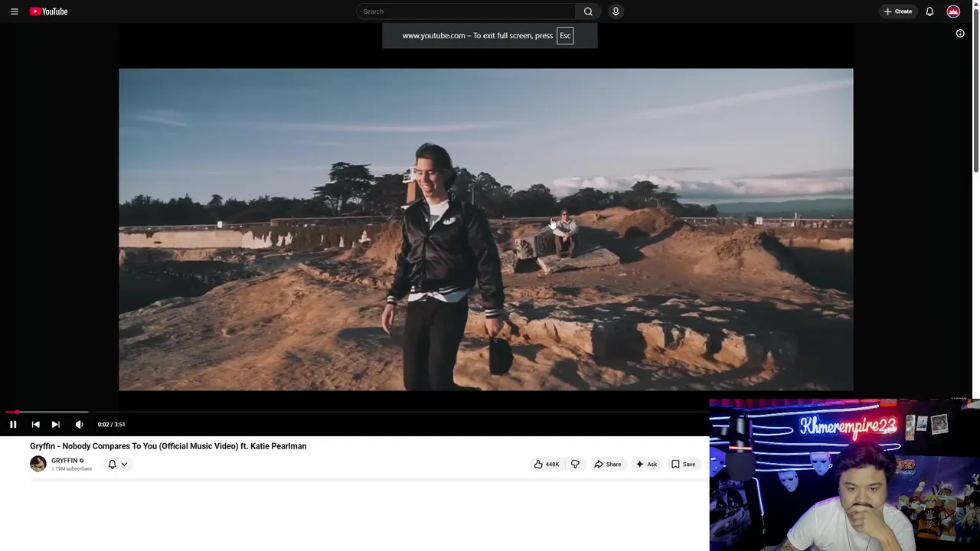The image size is (980, 551).
Task: Start voice search with the microphone icon
Action: (x=616, y=11)
